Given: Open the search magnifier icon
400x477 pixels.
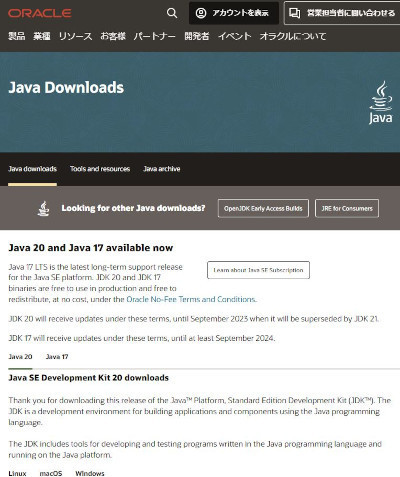Looking at the screenshot, I should point(172,13).
